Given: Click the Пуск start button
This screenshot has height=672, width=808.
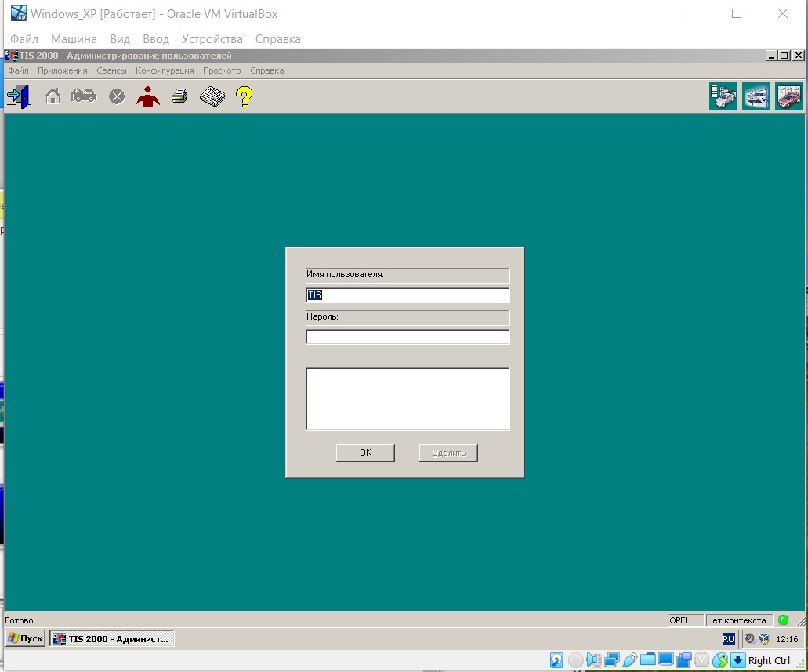Looking at the screenshot, I should click(25, 638).
